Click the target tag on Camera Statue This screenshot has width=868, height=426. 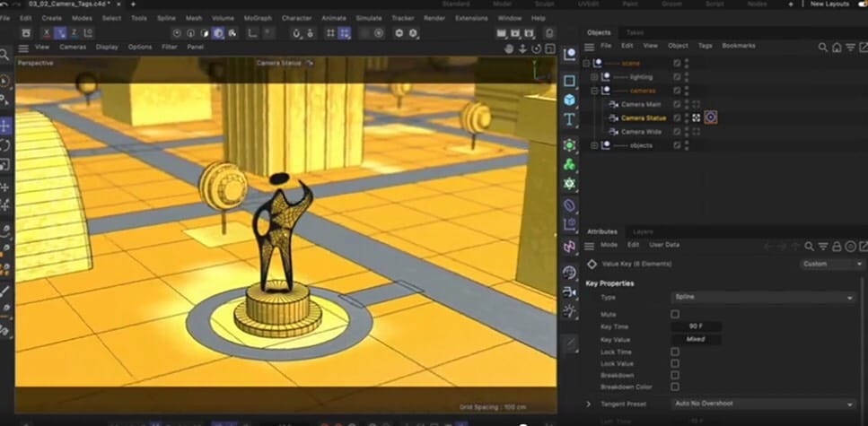coord(710,117)
